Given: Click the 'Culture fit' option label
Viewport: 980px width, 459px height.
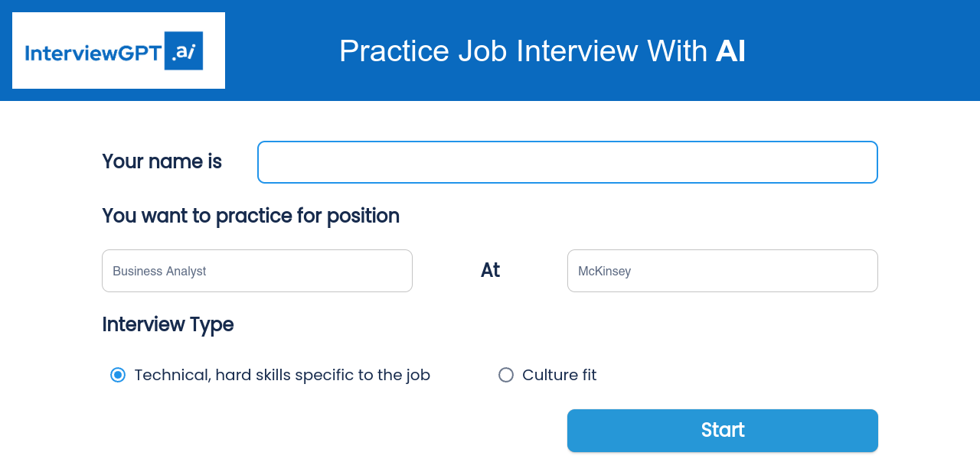Looking at the screenshot, I should 559,375.
